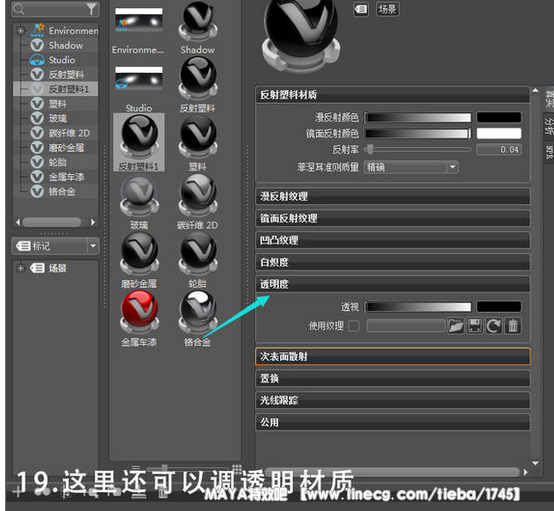Image resolution: width=554 pixels, height=511 pixels.
Task: Select the red 金属车漆 material ball
Action: 139,313
